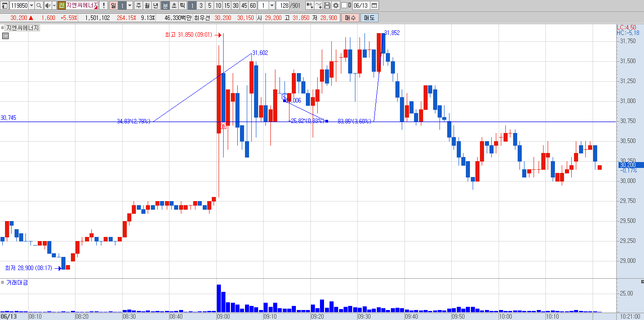Open the calendar date picker icon

click(x=374, y=5)
